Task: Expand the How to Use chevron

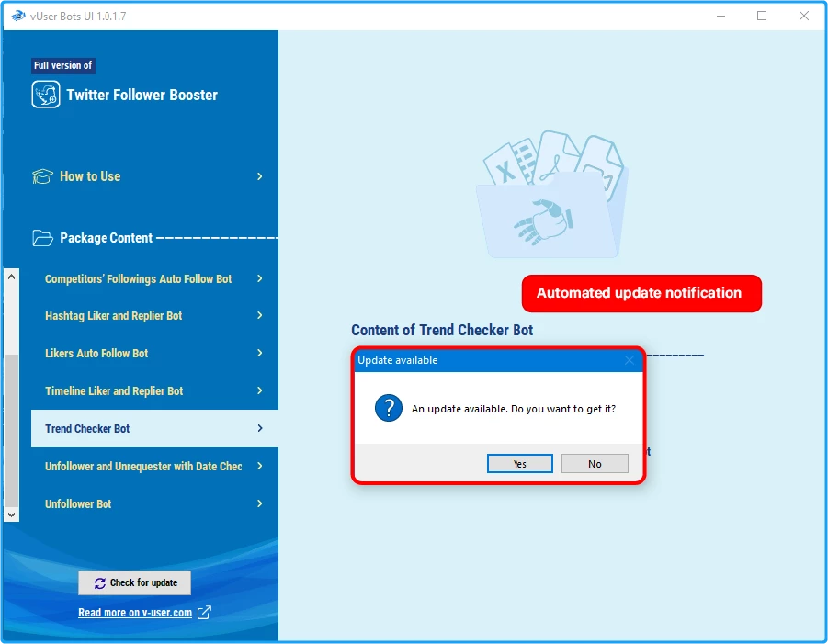Action: click(x=260, y=176)
